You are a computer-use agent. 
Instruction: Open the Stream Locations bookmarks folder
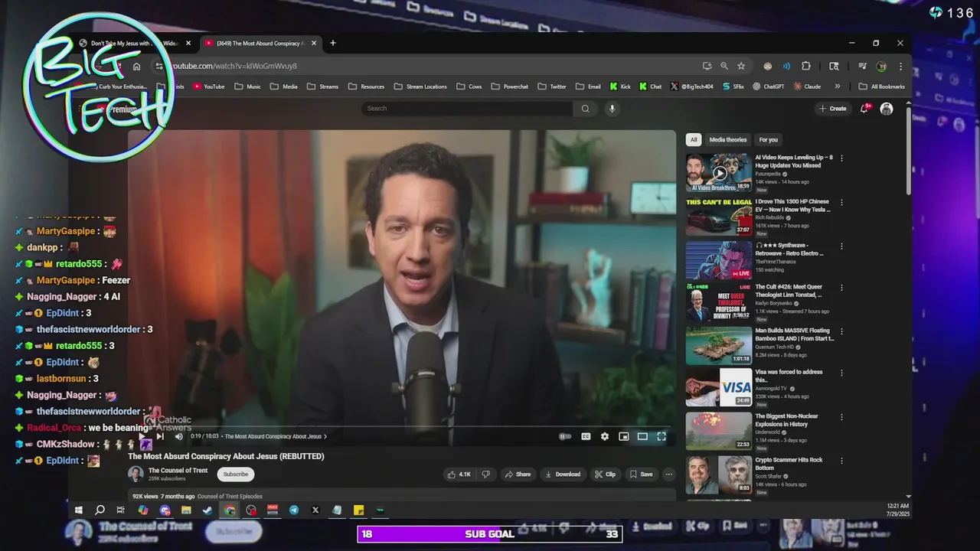coord(420,86)
